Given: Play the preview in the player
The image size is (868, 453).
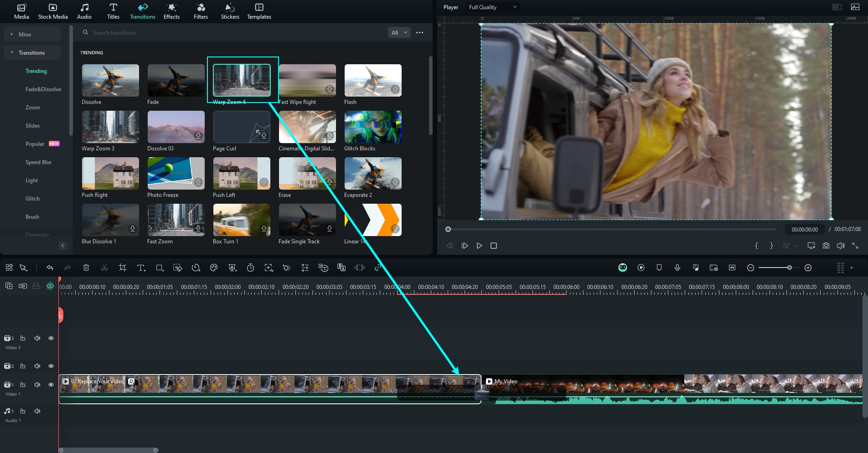Looking at the screenshot, I should pyautogui.click(x=479, y=246).
